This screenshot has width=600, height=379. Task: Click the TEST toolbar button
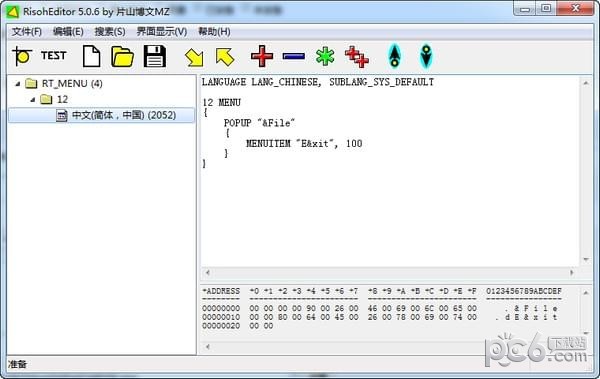click(x=54, y=56)
